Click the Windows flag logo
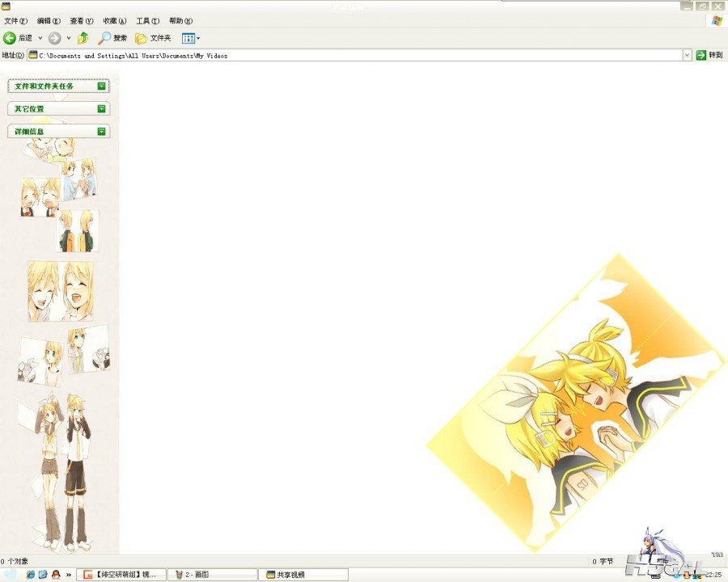 pyautogui.click(x=717, y=21)
